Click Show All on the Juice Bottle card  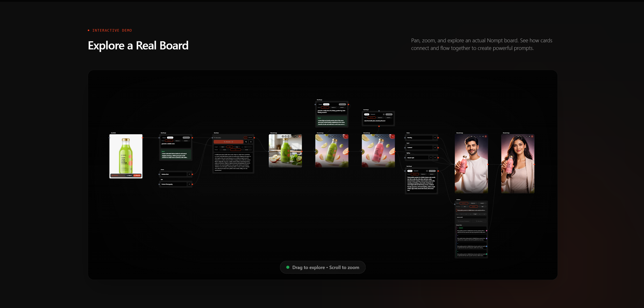(137, 176)
